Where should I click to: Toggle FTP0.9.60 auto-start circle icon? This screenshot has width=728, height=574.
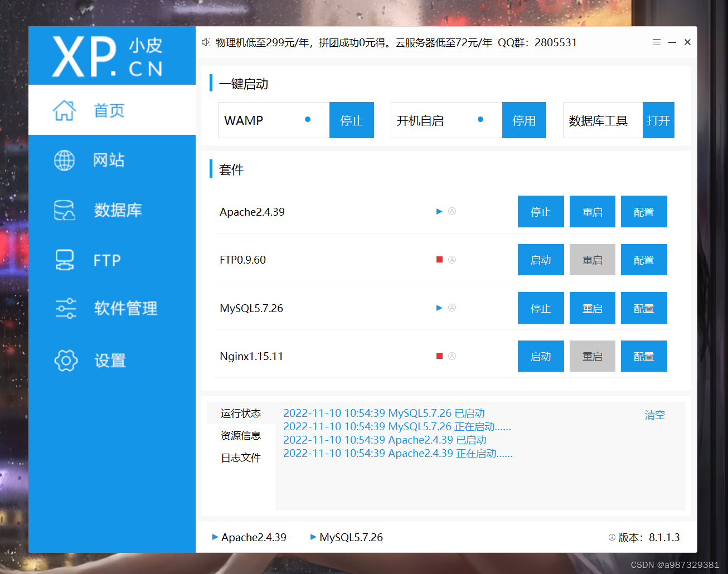tap(452, 260)
